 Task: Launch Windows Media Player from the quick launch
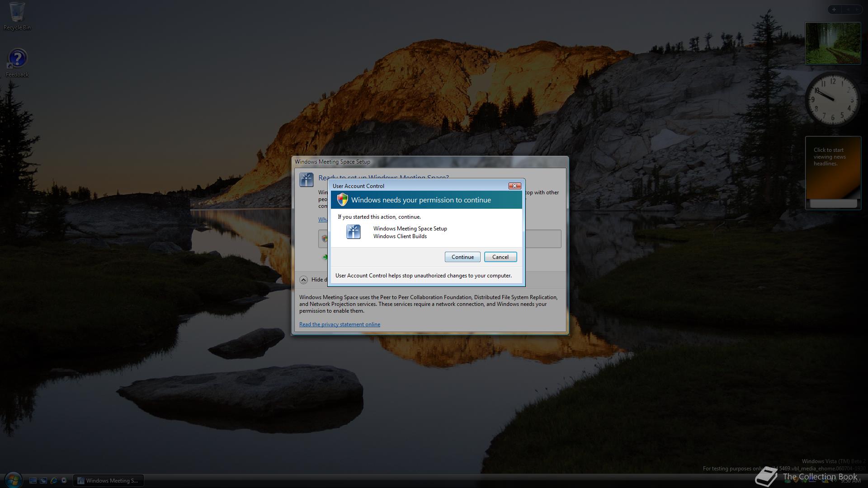tap(64, 481)
